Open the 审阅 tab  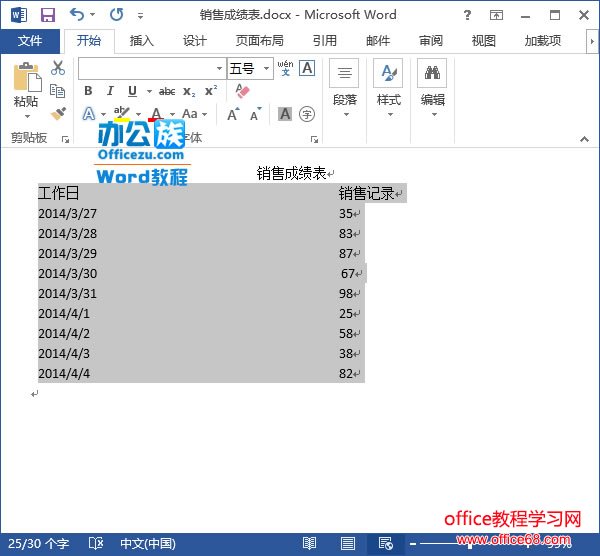[x=431, y=41]
